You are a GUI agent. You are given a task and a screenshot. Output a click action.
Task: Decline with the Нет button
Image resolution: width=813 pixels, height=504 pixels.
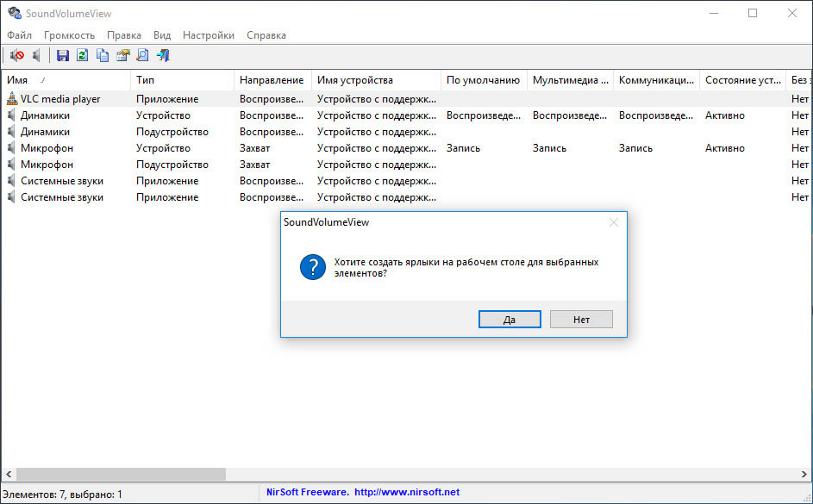pos(581,319)
